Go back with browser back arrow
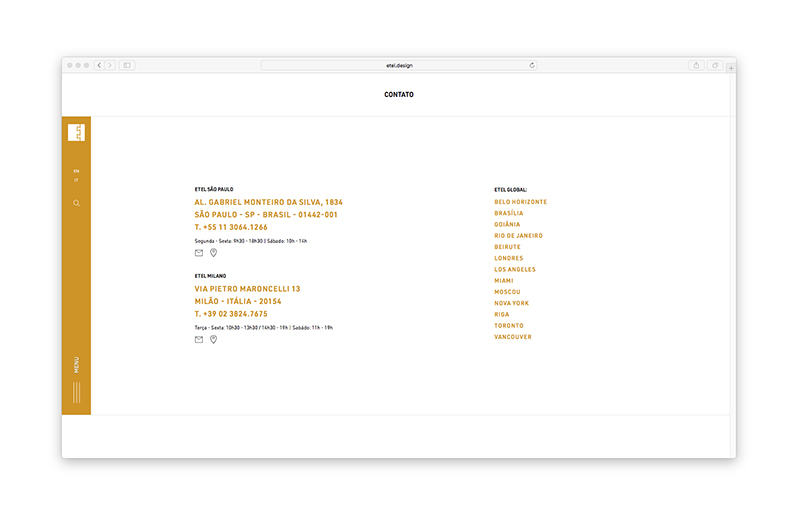This screenshot has height=517, width=800. click(99, 65)
